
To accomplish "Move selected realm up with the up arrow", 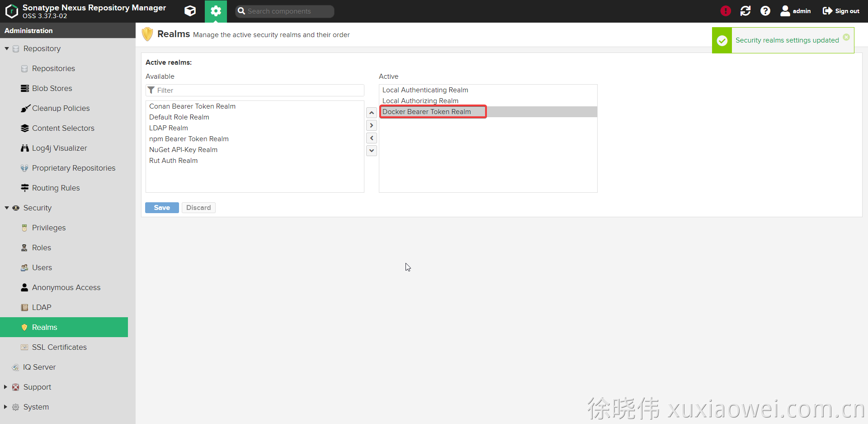I will point(372,113).
